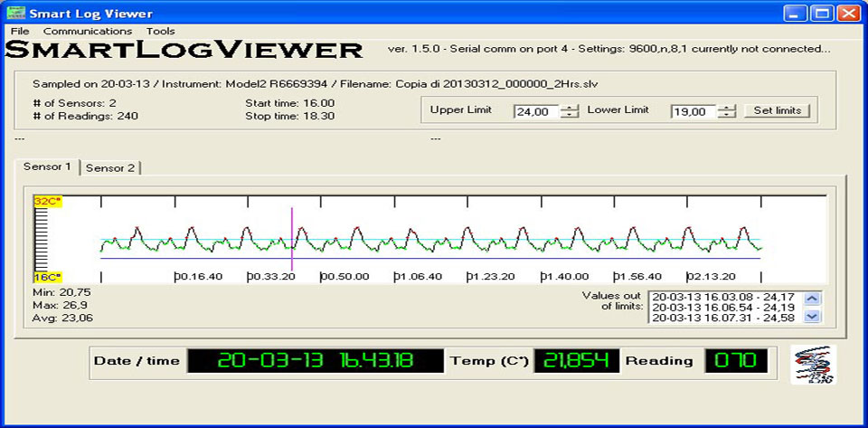
Task: Increase the Lower Limit with the up arrow
Action: click(x=727, y=108)
